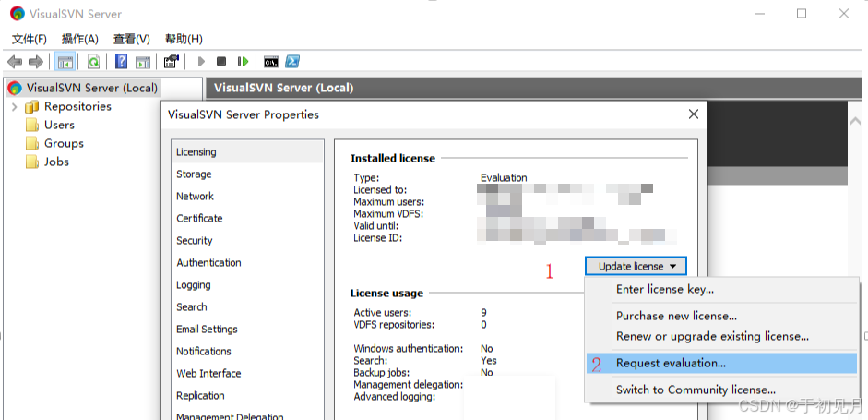The height and width of the screenshot is (420, 868).
Task: Click the Forward arrow toolbar icon
Action: coord(35,62)
